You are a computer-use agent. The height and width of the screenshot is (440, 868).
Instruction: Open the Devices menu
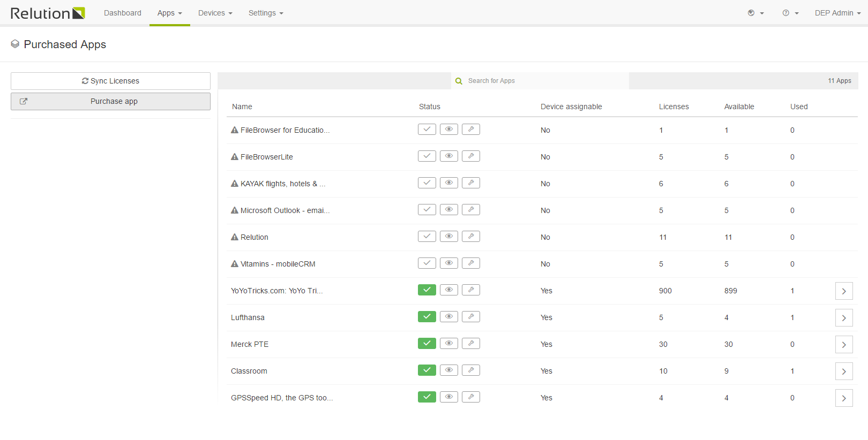click(215, 13)
